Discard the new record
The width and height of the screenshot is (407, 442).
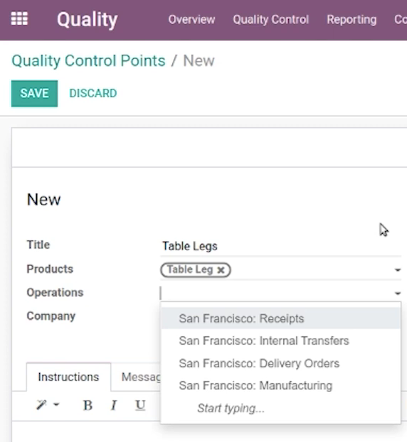pos(93,93)
